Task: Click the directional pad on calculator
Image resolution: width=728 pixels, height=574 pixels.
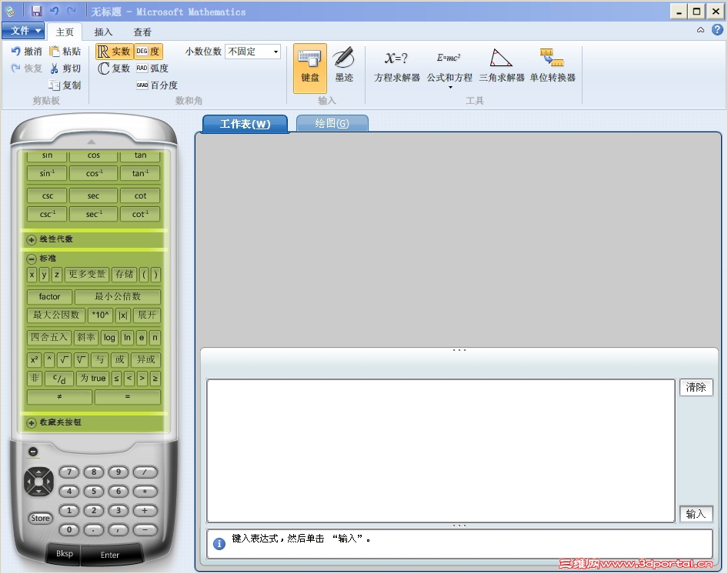Action: pos(38,482)
